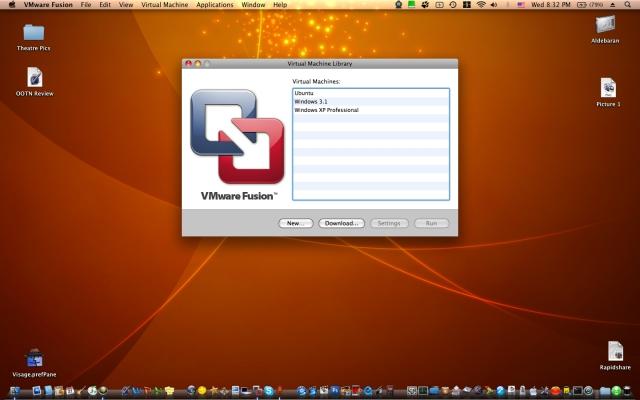Click the Wi-Fi status icon

481,5
